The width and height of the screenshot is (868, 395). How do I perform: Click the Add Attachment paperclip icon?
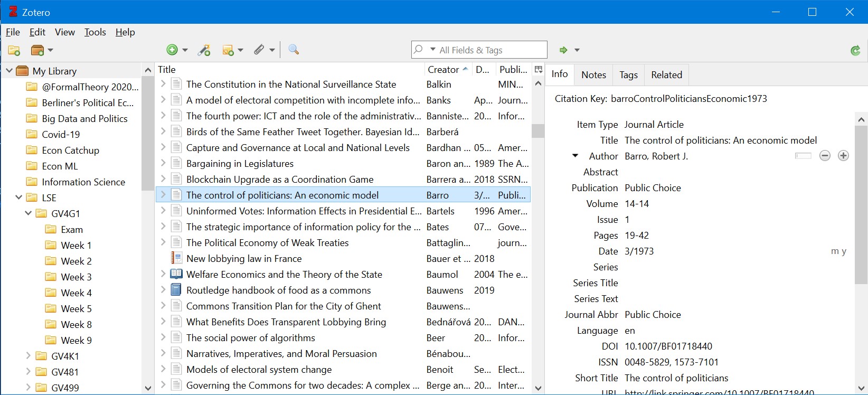[259, 50]
